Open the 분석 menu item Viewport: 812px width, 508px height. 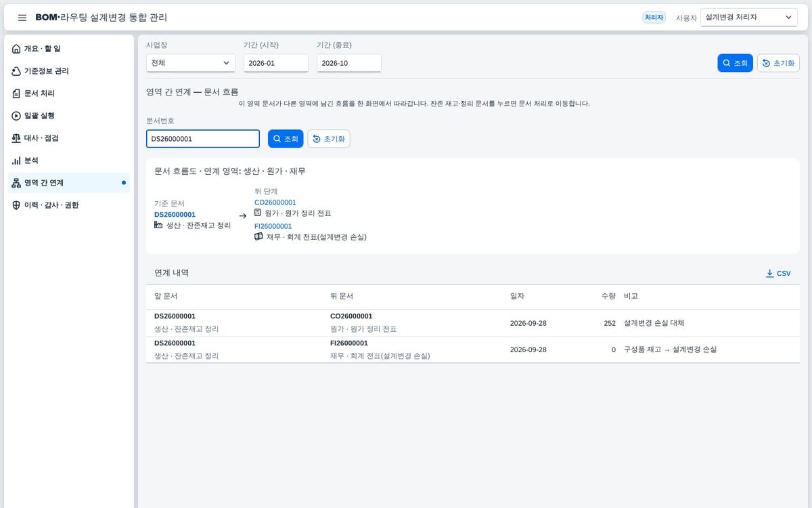point(69,161)
